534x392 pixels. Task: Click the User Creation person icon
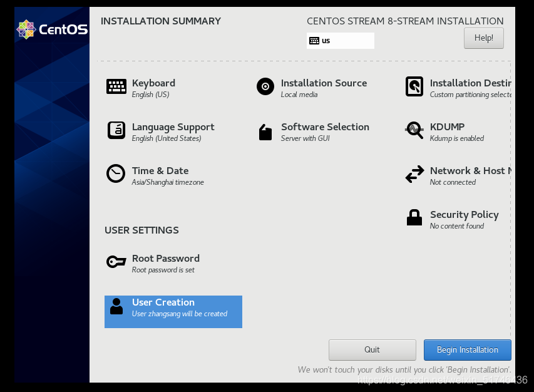click(116, 306)
